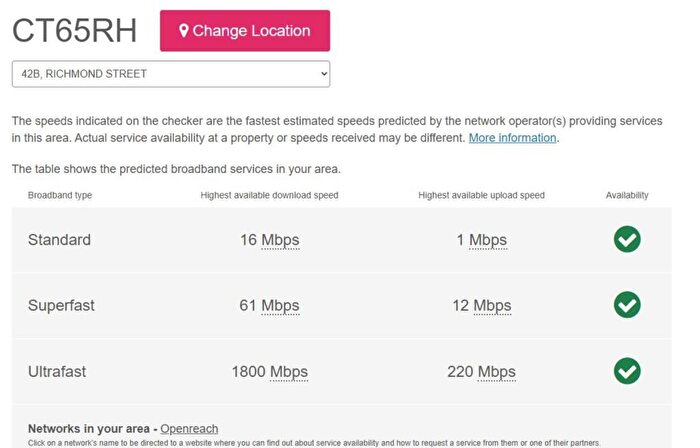Click the Availability column header

pos(627,195)
